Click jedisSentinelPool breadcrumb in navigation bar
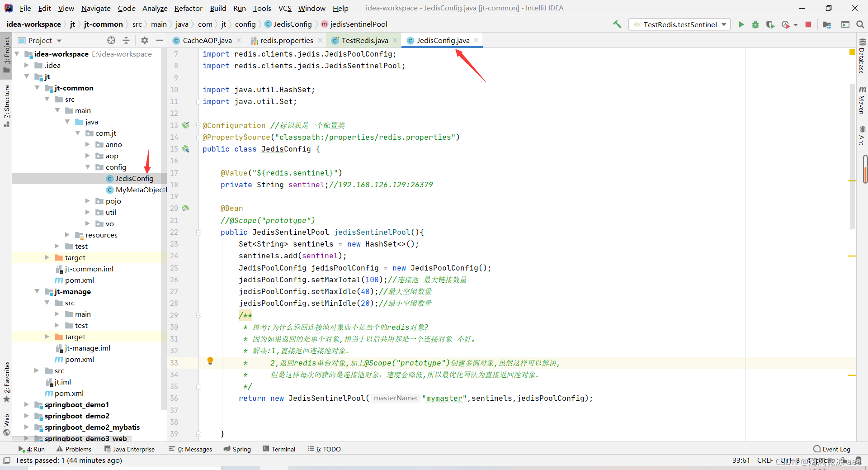Viewport: 868px width, 470px height. (354, 24)
